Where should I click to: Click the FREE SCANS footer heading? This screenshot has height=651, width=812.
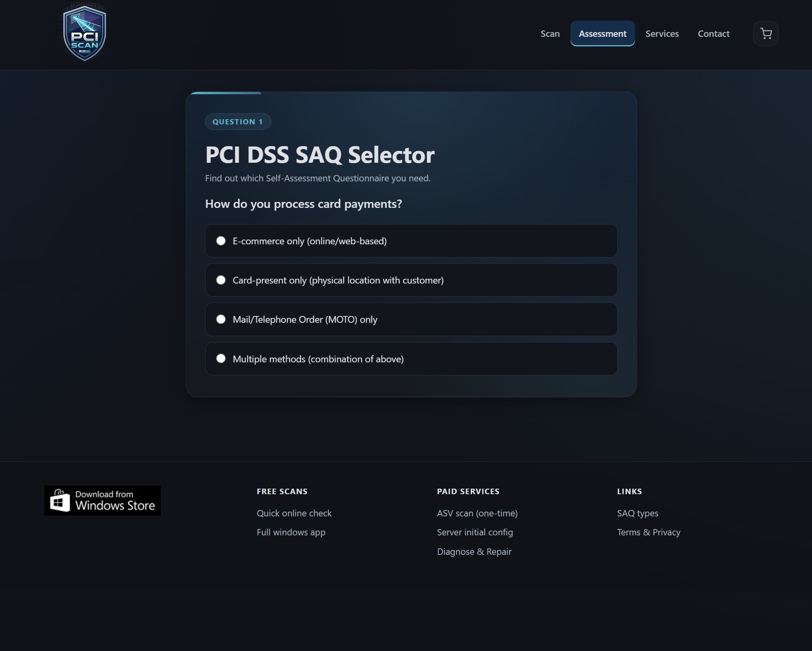(282, 491)
